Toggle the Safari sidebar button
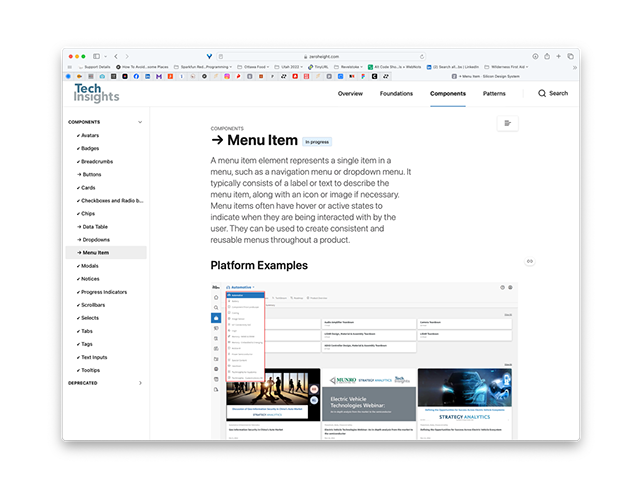The height and width of the screenshot is (500, 640). pos(96,56)
